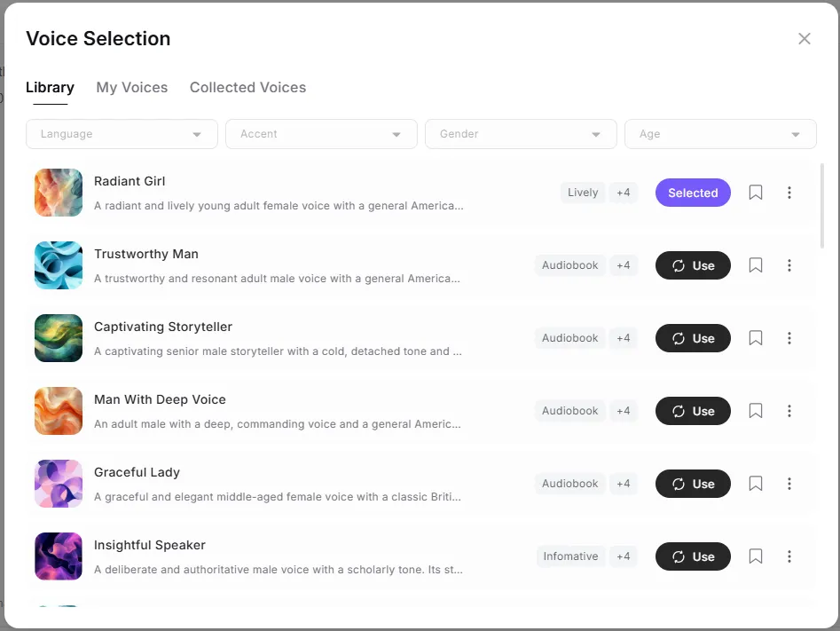The image size is (840, 631).
Task: Open more options for Trustworthy Man
Action: [x=789, y=265]
